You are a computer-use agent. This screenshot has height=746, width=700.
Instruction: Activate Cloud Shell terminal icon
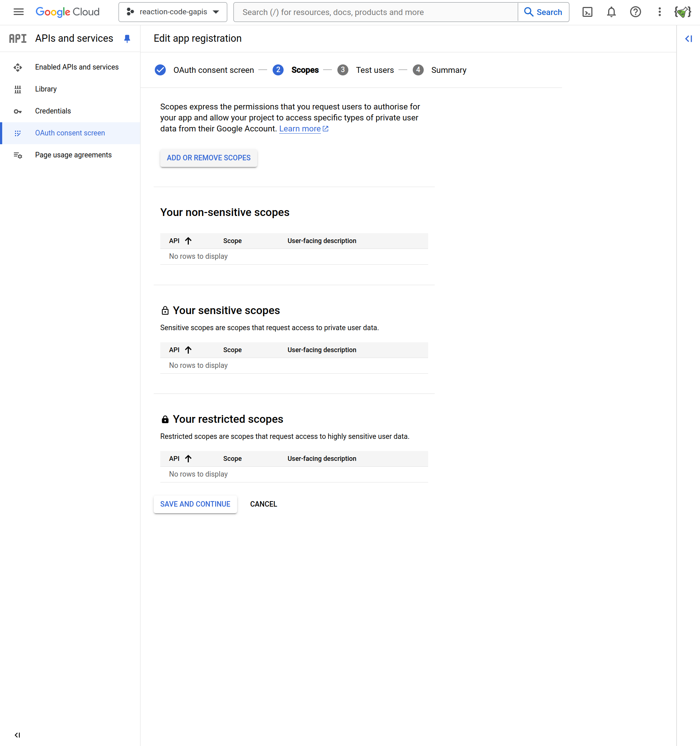[x=587, y=12]
